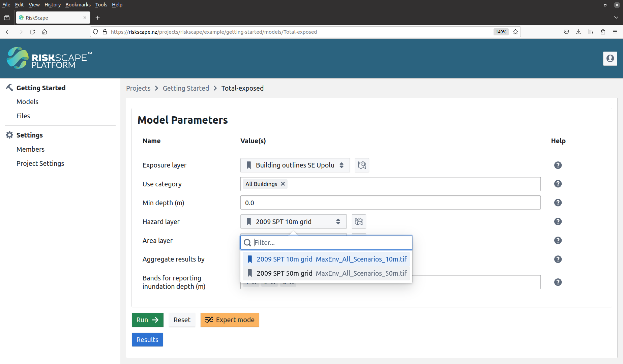Open Firefox downloads panel

[578, 32]
